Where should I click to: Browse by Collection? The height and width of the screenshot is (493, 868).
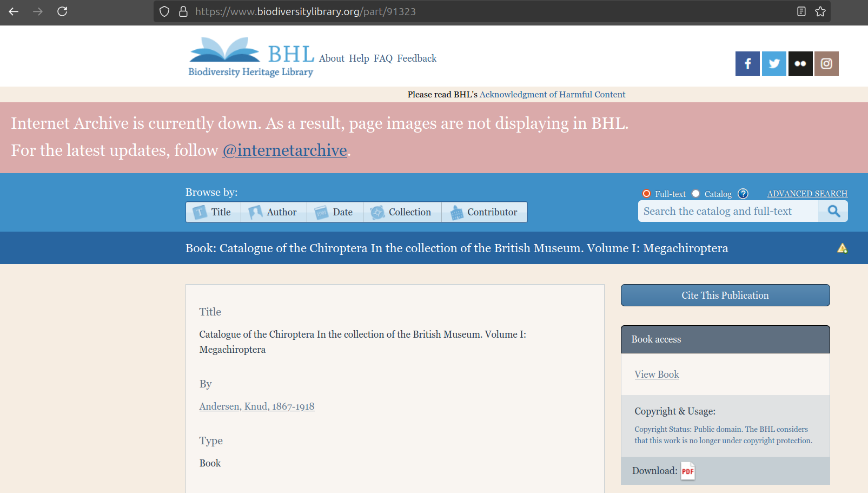coord(402,212)
